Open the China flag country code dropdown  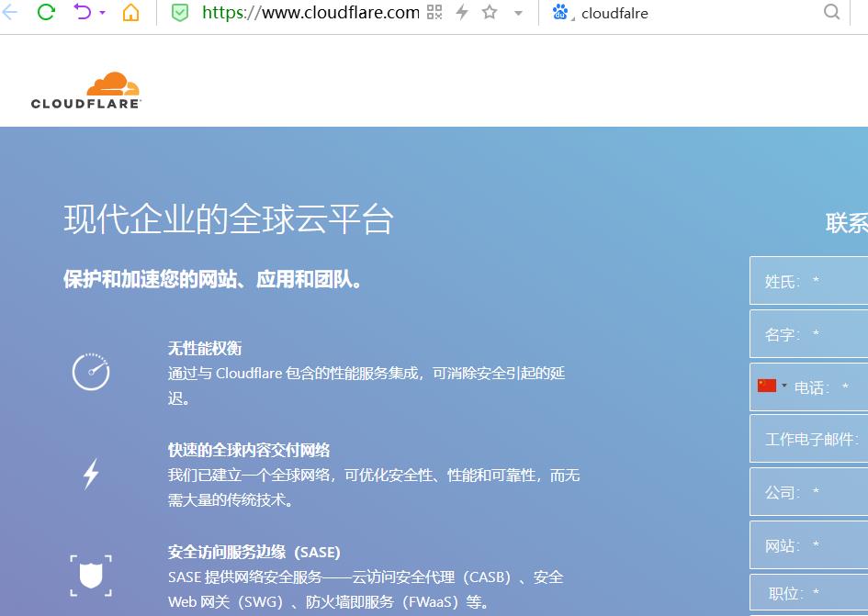(x=772, y=386)
